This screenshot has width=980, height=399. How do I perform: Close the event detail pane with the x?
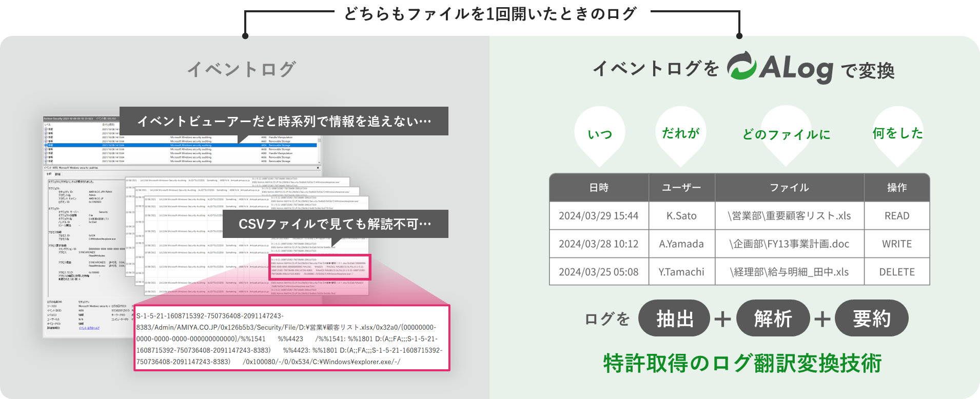[318, 168]
